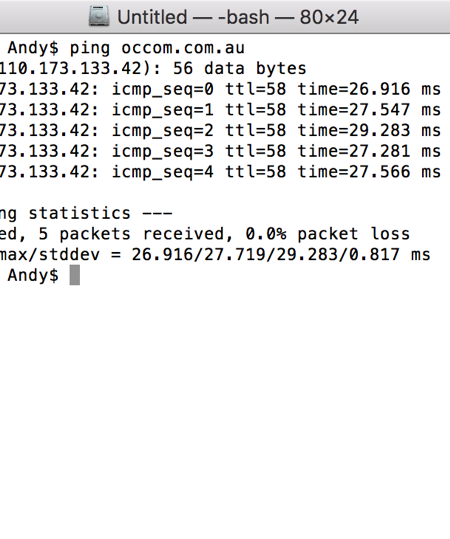Click the '5 packets received' text
This screenshot has height=539, width=450.
pos(131,234)
